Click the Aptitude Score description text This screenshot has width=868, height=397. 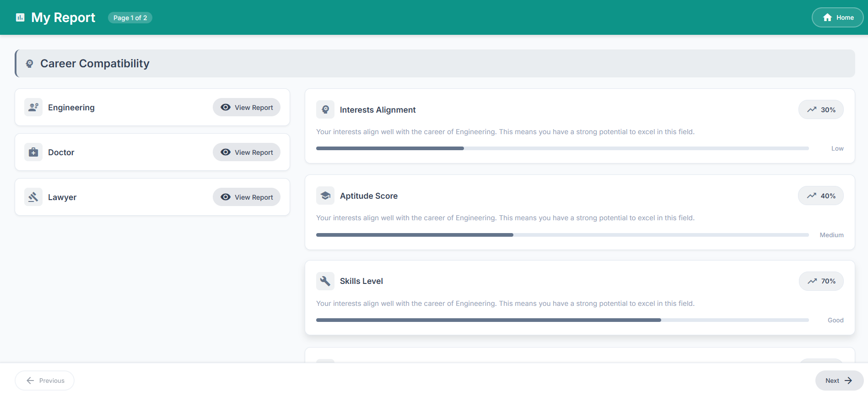[x=505, y=218]
